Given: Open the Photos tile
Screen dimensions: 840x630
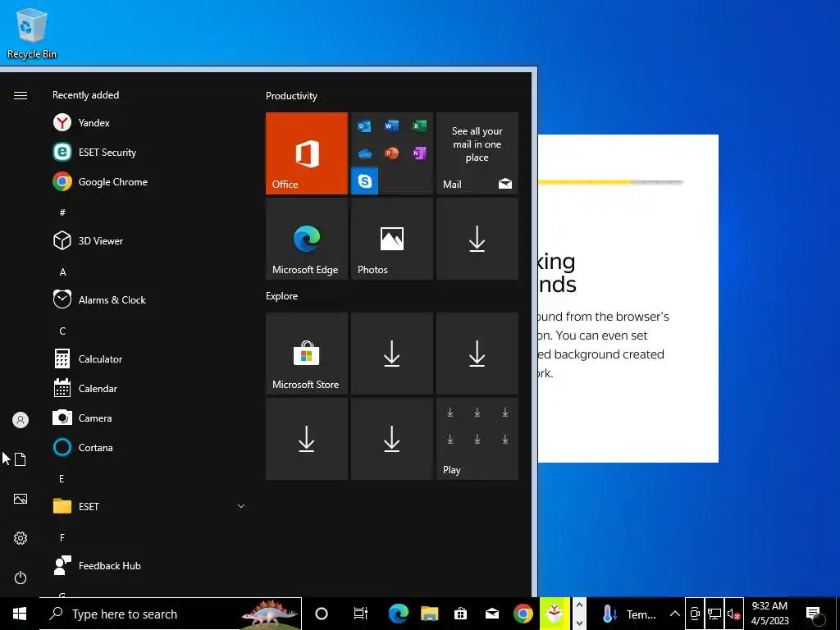Looking at the screenshot, I should (391, 239).
